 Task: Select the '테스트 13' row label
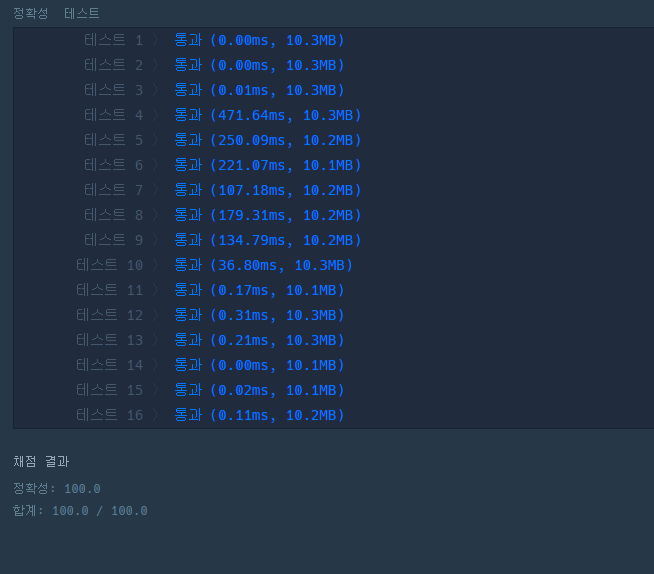109,340
